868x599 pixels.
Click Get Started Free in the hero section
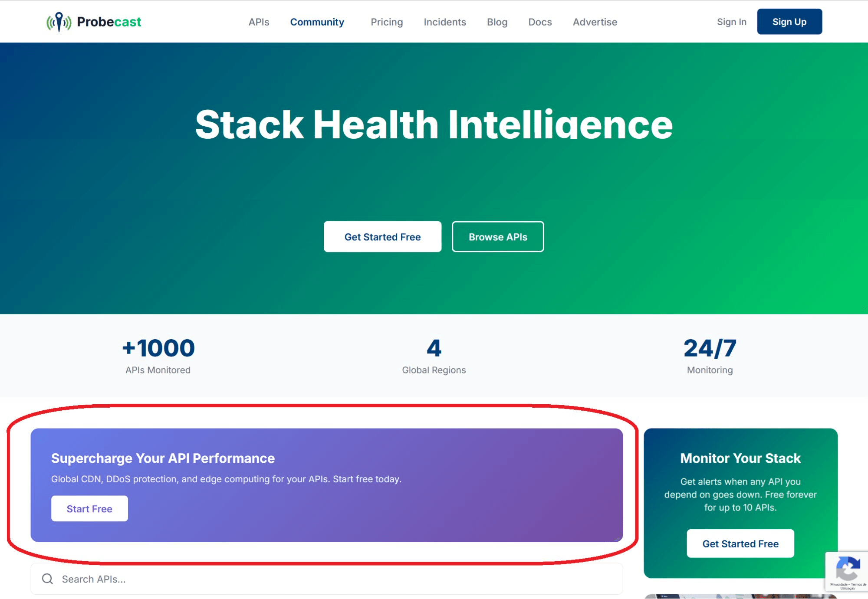click(382, 236)
